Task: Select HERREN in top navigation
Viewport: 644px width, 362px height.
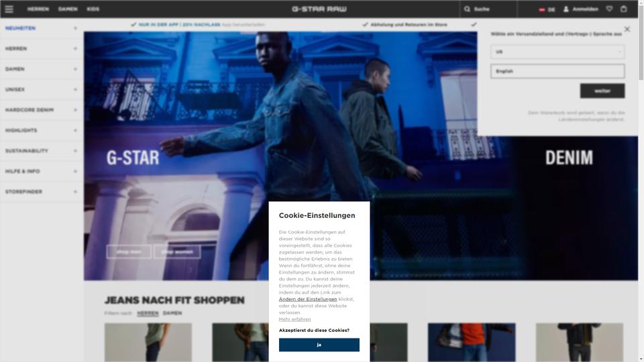Action: 38,9
